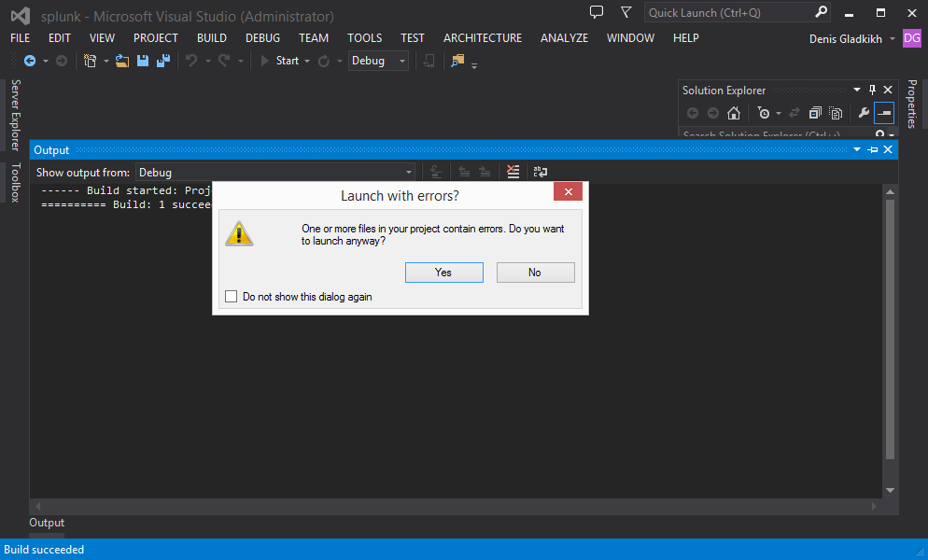Click the Open File folder icon
The width and height of the screenshot is (928, 560).
point(122,61)
